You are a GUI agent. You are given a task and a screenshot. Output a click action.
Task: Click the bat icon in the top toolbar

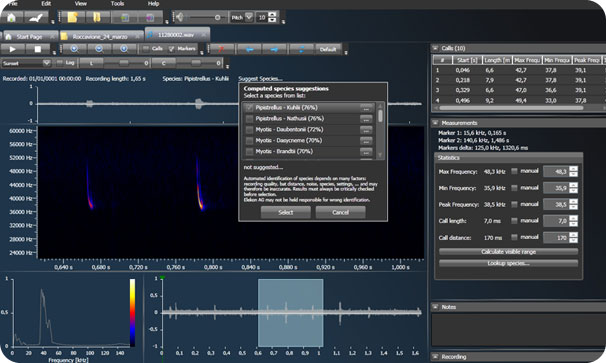tap(36, 17)
